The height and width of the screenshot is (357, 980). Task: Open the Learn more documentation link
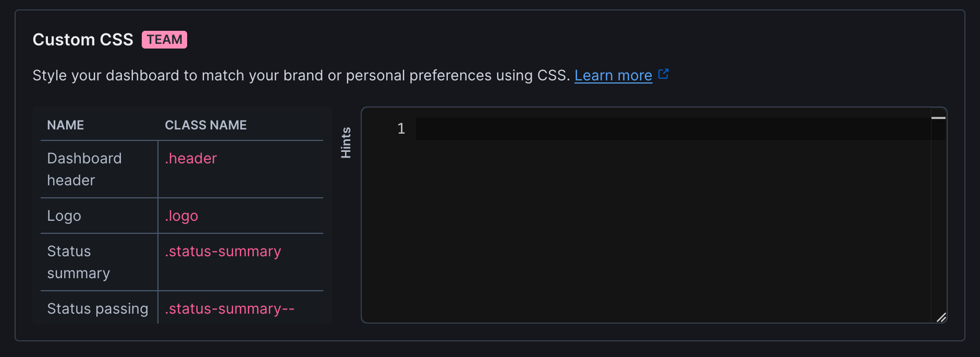click(613, 75)
